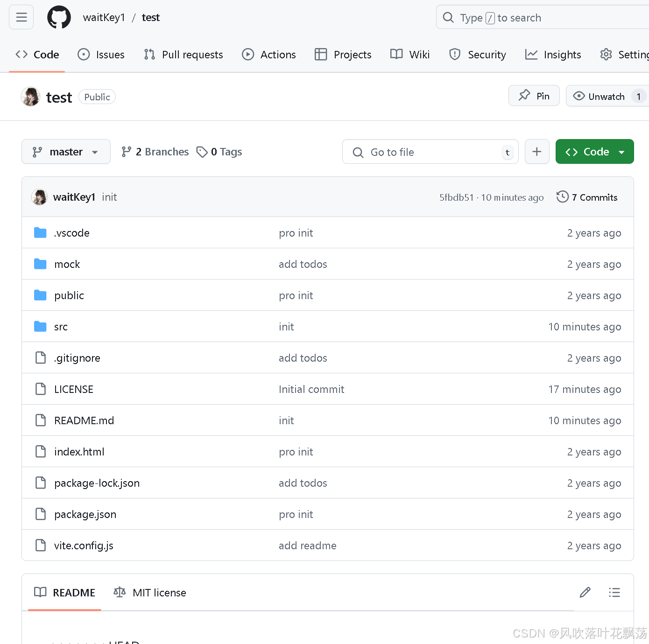Click the vite.config.js file icon

pos(41,545)
